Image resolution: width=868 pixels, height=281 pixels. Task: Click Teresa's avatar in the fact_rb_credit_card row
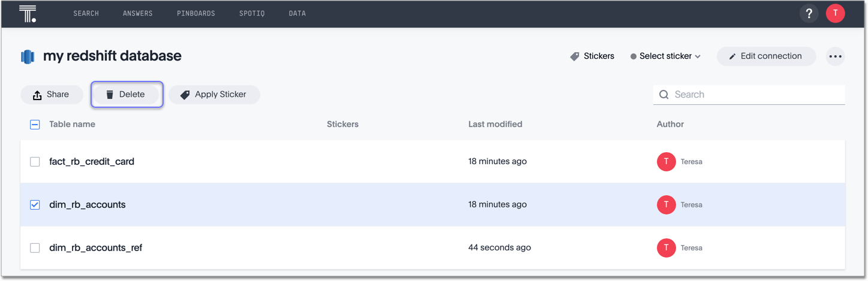pos(666,162)
